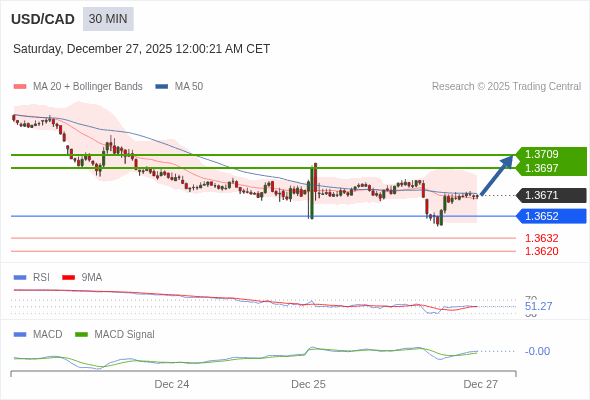Click the 1.3652 pivot price tag
The image size is (590, 400).
pos(552,216)
